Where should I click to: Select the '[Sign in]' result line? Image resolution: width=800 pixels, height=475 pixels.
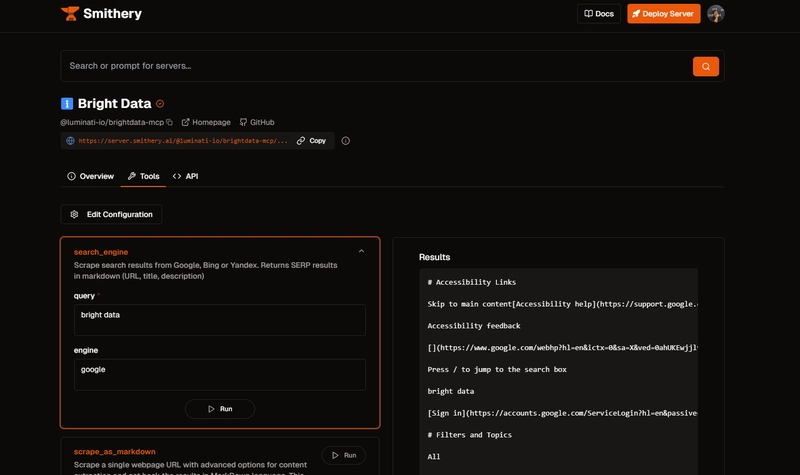562,413
